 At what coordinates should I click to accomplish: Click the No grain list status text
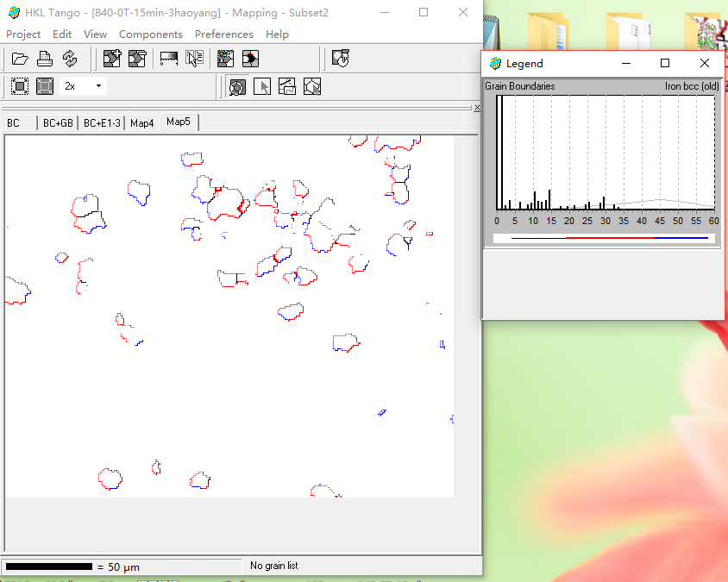(274, 566)
